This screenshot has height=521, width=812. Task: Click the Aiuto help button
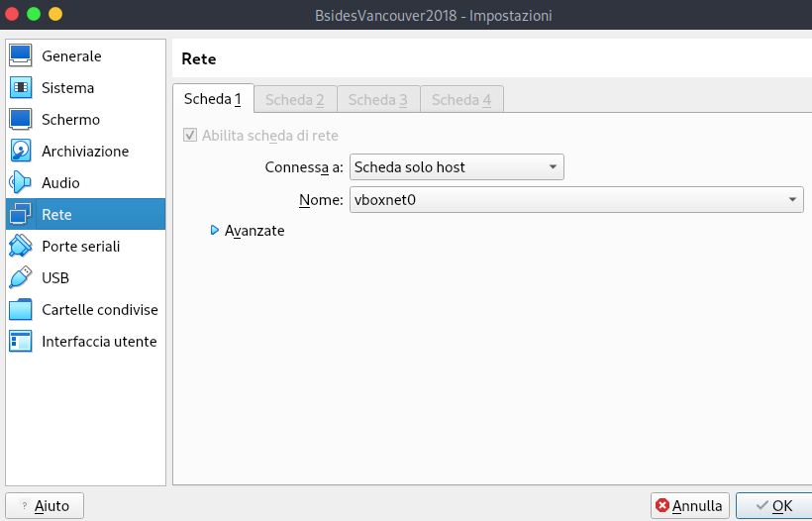[x=45, y=505]
